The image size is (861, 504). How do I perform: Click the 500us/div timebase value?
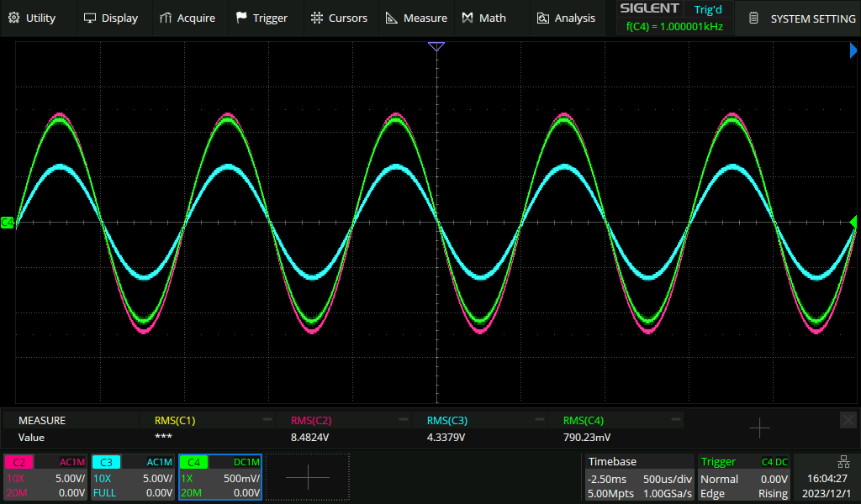[667, 479]
